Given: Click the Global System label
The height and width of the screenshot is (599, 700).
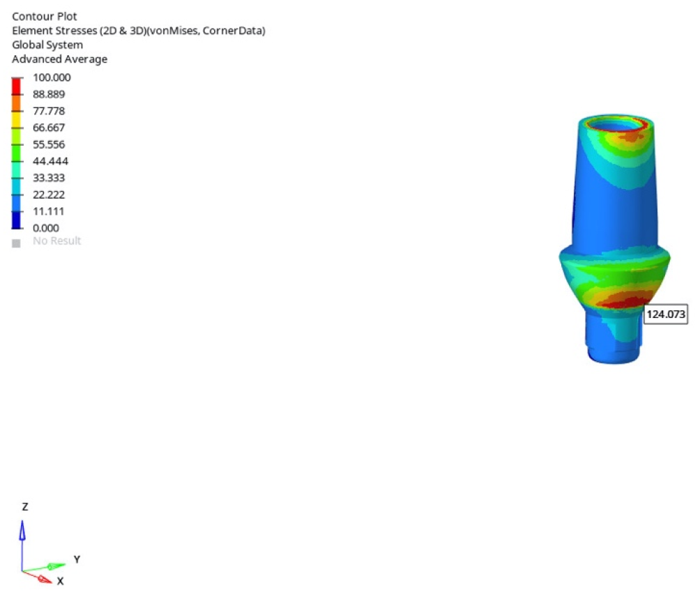Looking at the screenshot, I should [x=47, y=45].
